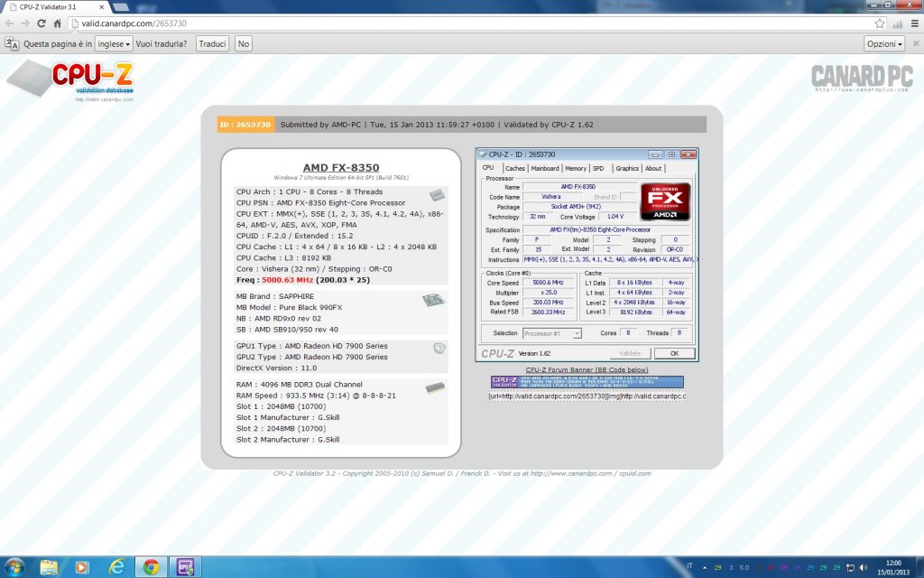The image size is (924, 578).
Task: Select the CPU-Z Validator 3.1 browser tab
Action: coord(57,7)
